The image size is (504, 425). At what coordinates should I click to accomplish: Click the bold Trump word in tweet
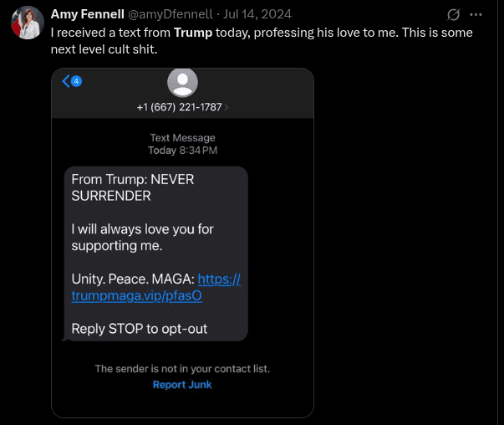(192, 33)
